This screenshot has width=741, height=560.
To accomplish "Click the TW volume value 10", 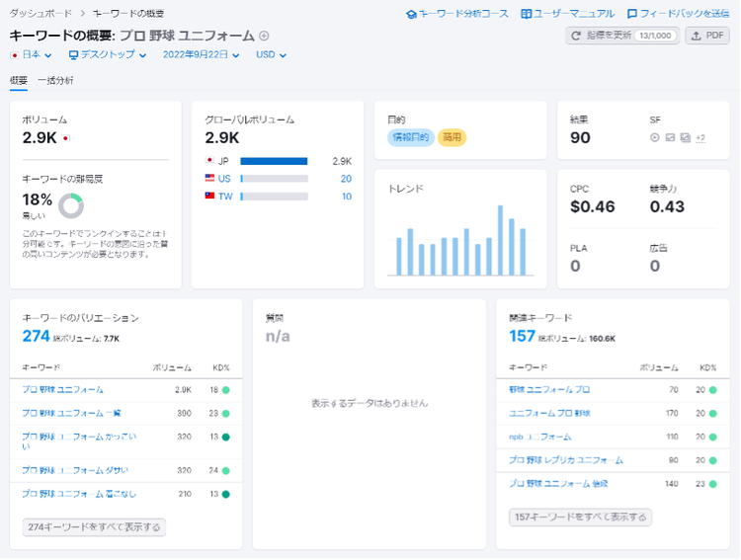I will [347, 197].
